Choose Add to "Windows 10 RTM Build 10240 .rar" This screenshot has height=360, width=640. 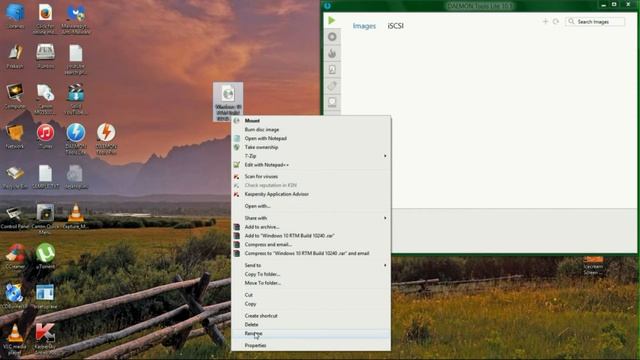point(311,236)
